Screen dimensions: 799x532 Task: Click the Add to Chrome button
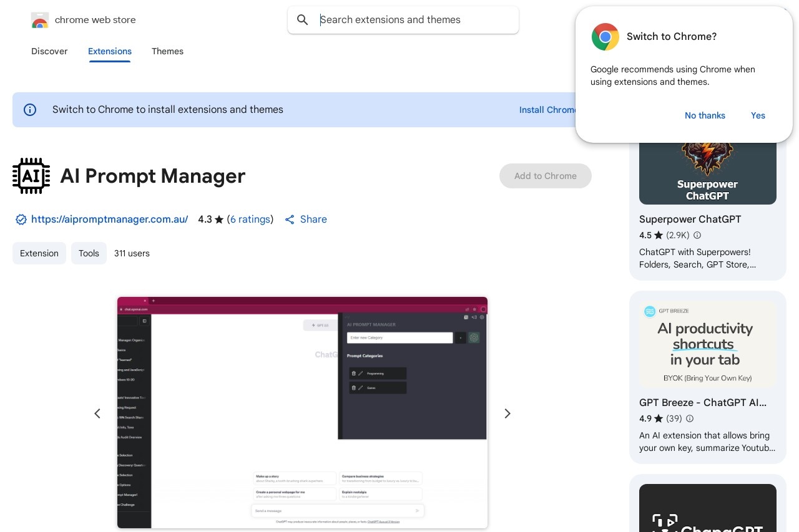point(546,176)
